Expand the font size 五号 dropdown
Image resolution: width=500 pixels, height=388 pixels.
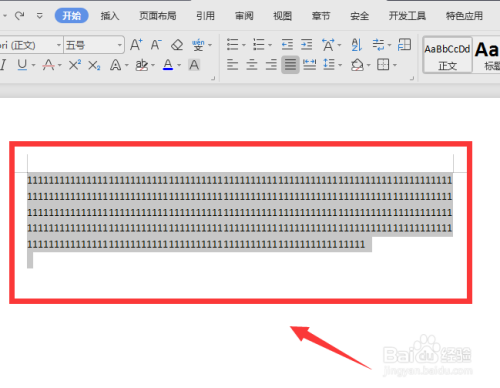(x=119, y=45)
